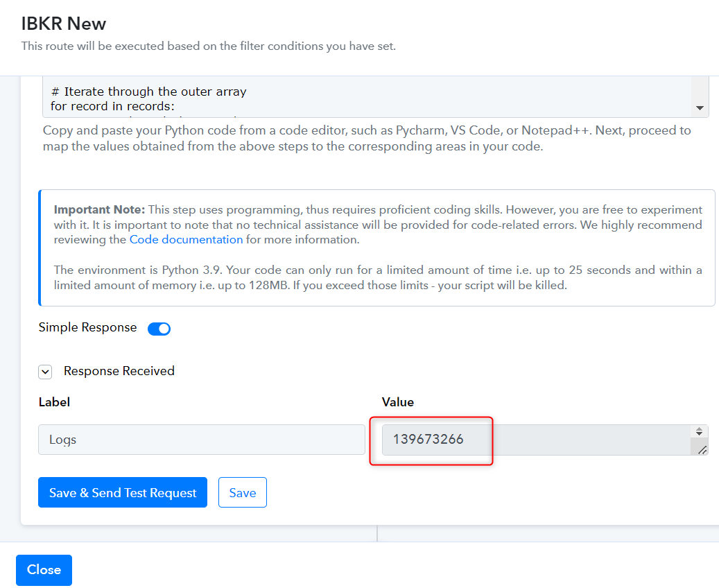The image size is (719, 588).
Task: Click the 'for record in records:' code line
Action: tap(112, 106)
